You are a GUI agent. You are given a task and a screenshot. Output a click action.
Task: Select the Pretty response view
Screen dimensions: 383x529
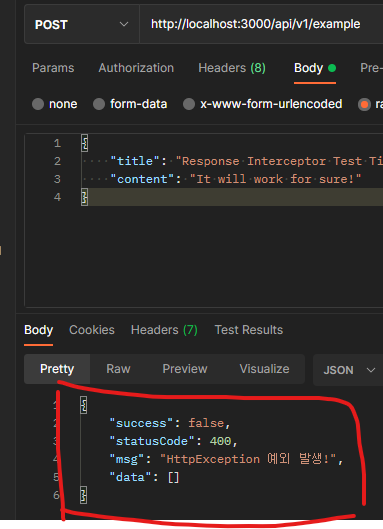[57, 369]
